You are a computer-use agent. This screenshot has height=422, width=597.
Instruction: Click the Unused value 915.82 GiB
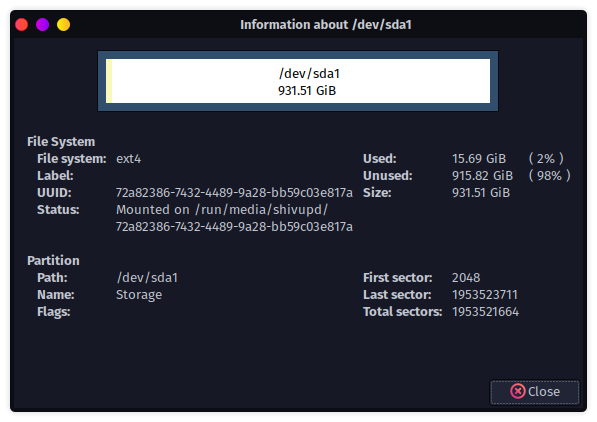pyautogui.click(x=482, y=176)
